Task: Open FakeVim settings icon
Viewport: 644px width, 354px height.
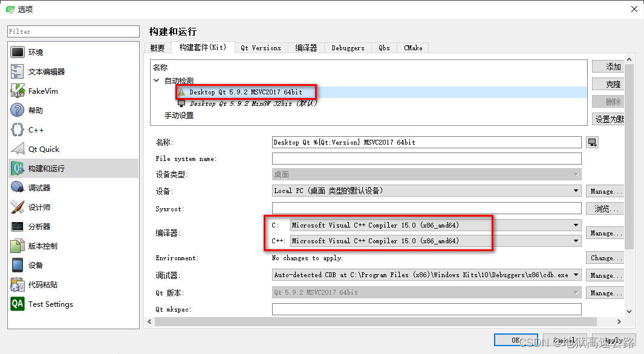Action: pos(18,91)
